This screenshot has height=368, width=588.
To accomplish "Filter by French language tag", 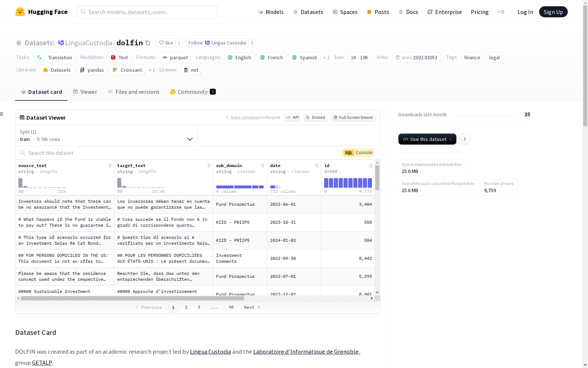I will (271, 57).
